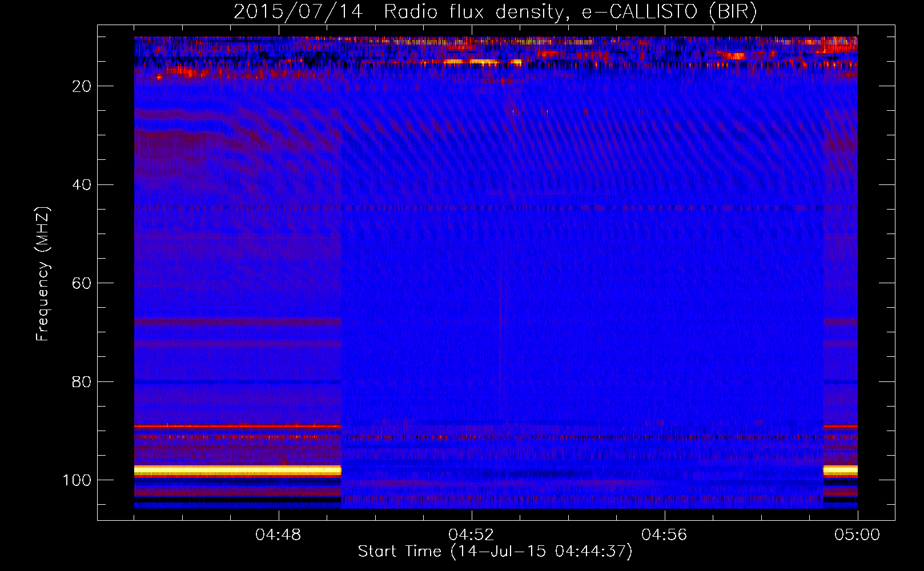Click the Start Time axis label

(495, 552)
